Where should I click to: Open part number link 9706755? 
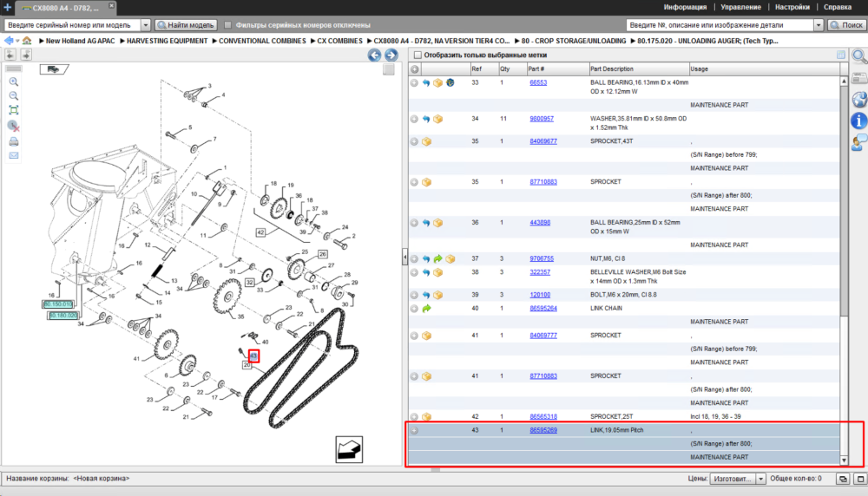[542, 258]
